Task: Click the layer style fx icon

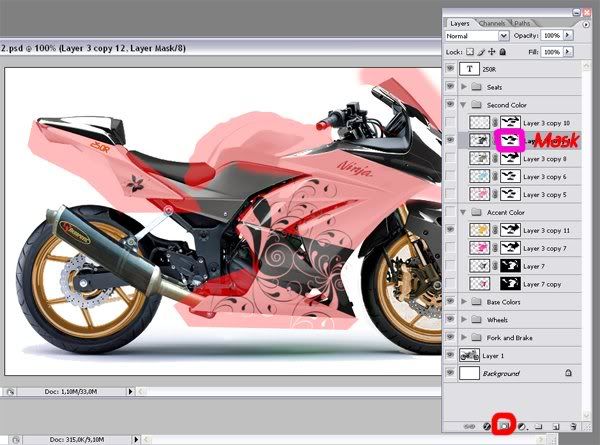Action: point(487,426)
